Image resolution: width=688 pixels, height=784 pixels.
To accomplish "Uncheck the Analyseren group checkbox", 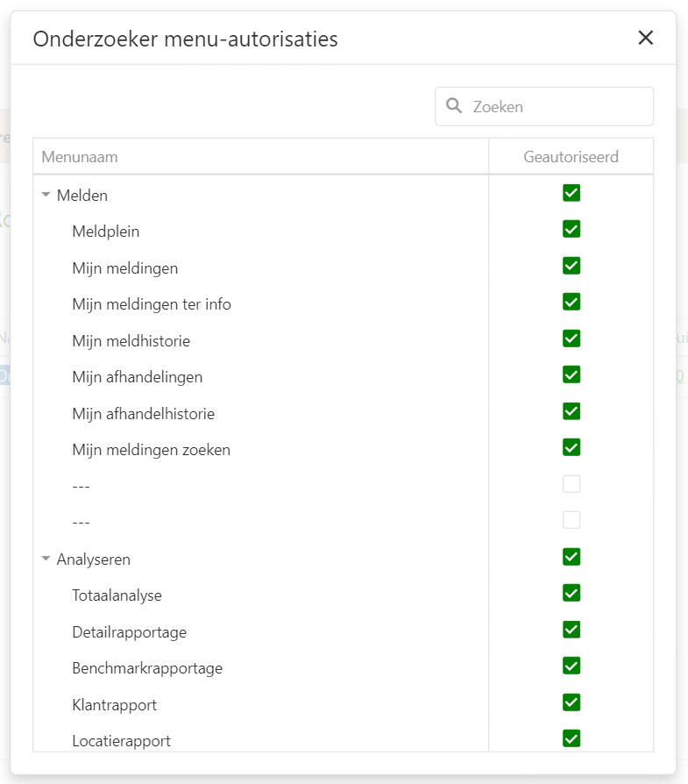I will [571, 557].
